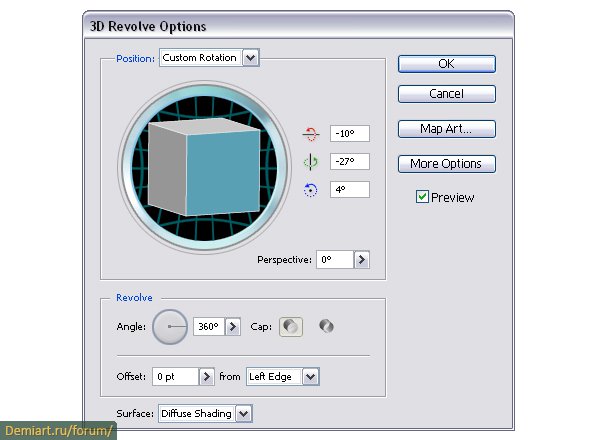Click the Left Edge offset field
Screen dimensions: 600x440
tap(274, 377)
